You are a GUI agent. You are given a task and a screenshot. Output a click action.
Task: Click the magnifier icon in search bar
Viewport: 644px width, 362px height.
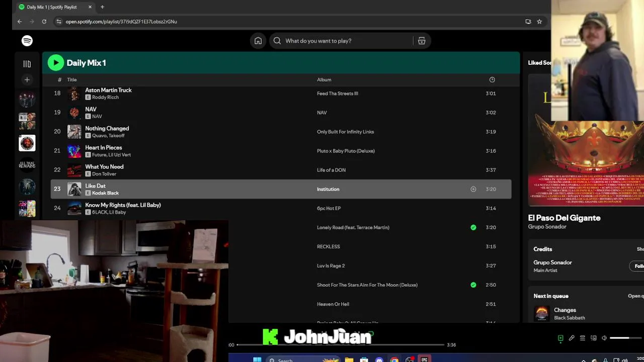point(277,41)
